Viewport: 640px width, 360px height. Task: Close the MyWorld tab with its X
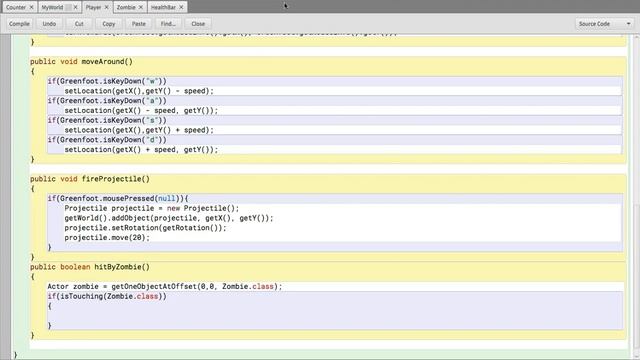coord(76,7)
